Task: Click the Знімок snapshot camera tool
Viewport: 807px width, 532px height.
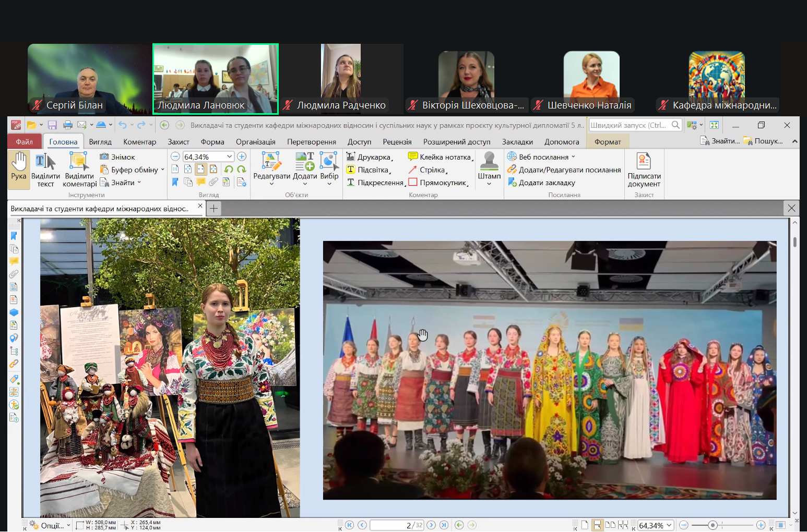Action: point(117,157)
